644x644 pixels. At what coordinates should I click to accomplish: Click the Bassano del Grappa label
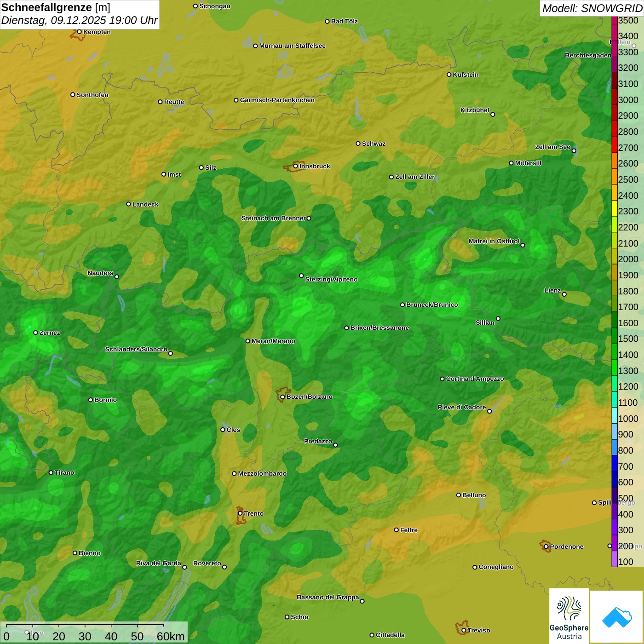pos(328,597)
